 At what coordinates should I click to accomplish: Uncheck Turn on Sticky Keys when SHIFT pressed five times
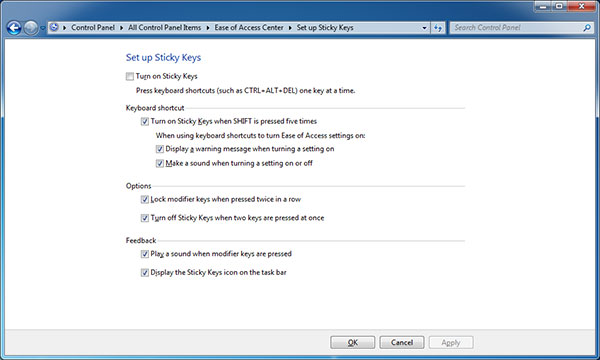click(145, 121)
